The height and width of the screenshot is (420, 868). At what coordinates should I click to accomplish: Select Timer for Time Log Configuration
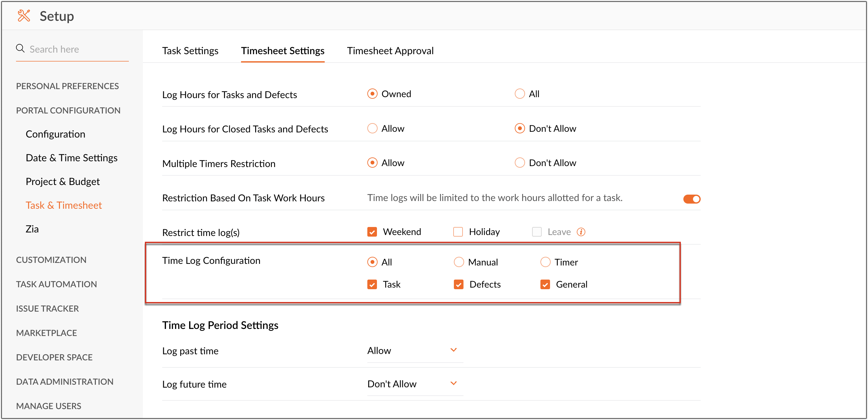(x=545, y=262)
